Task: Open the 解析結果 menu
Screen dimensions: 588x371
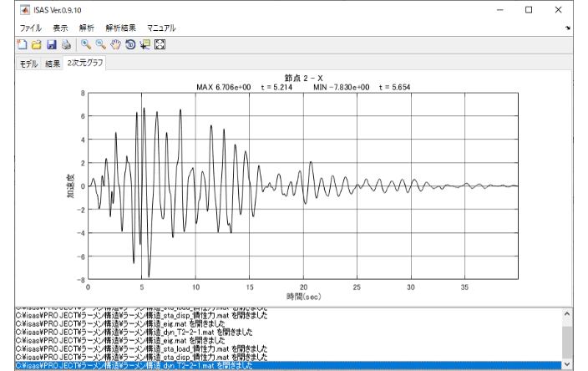Action: (120, 28)
